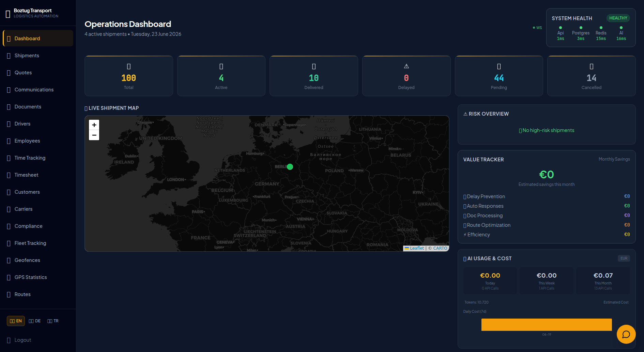The image size is (644, 352).
Task: Open the CARTO attribution link
Action: click(x=440, y=248)
